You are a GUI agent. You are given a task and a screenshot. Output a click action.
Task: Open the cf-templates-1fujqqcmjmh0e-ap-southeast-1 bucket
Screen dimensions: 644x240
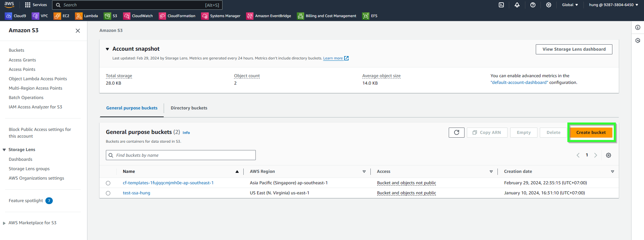(x=168, y=183)
